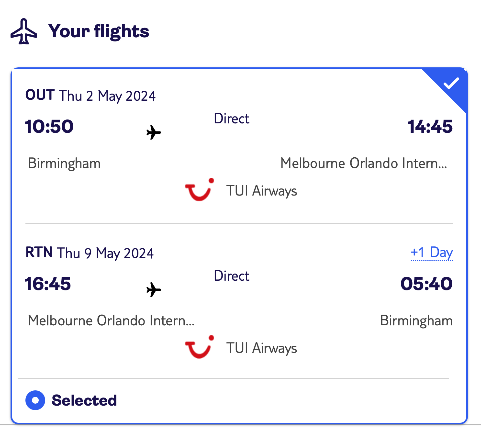Click the outbound flight plane icon
The image size is (481, 441).
tap(154, 133)
